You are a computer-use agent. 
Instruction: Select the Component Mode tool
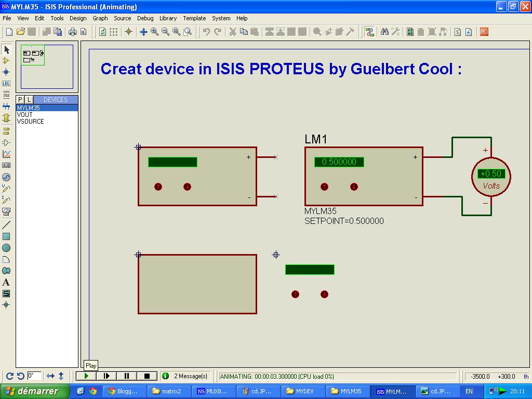[x=6, y=61]
